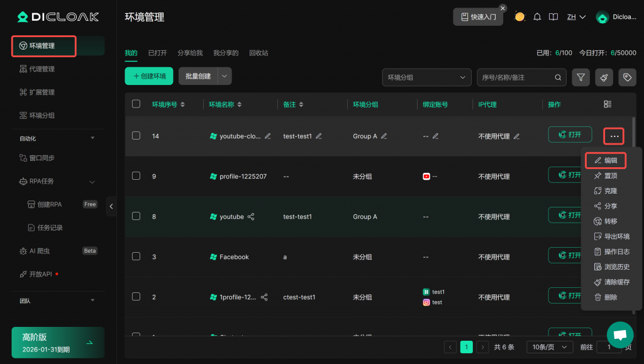Click the 创建环境 button
Image resolution: width=644 pixels, height=364 pixels.
[149, 76]
